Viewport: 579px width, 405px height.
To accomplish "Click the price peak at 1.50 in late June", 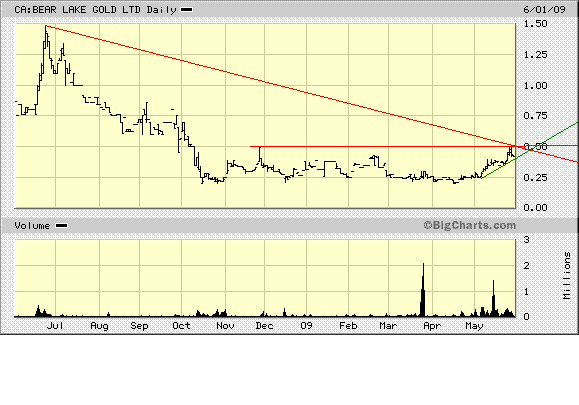I will pos(46,27).
